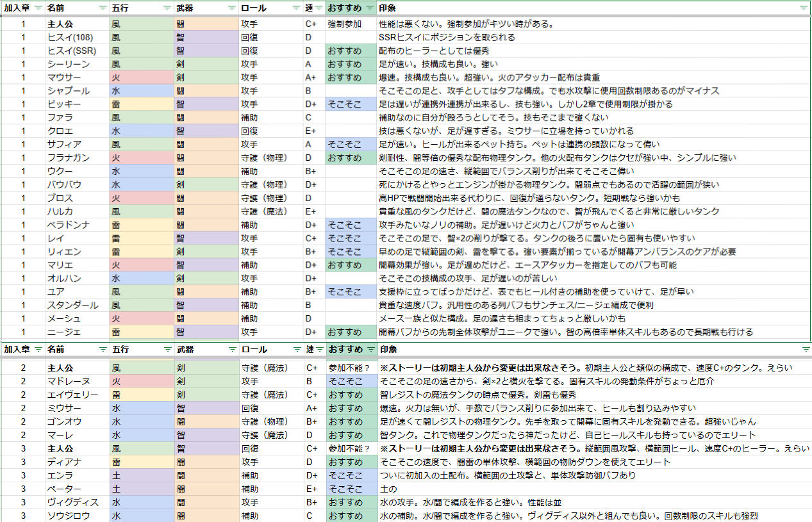The width and height of the screenshot is (812, 522).
Task: Select the マウサー name cell
Action: point(77,77)
